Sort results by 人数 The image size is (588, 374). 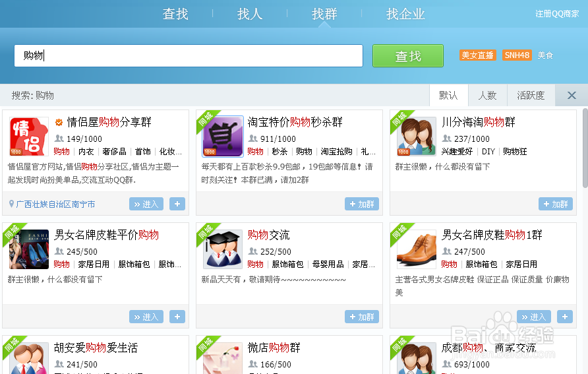(x=488, y=95)
